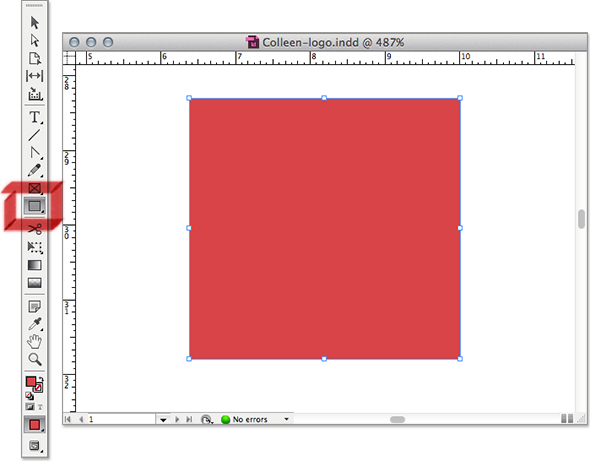
Task: Select the Page tool
Action: [35, 58]
